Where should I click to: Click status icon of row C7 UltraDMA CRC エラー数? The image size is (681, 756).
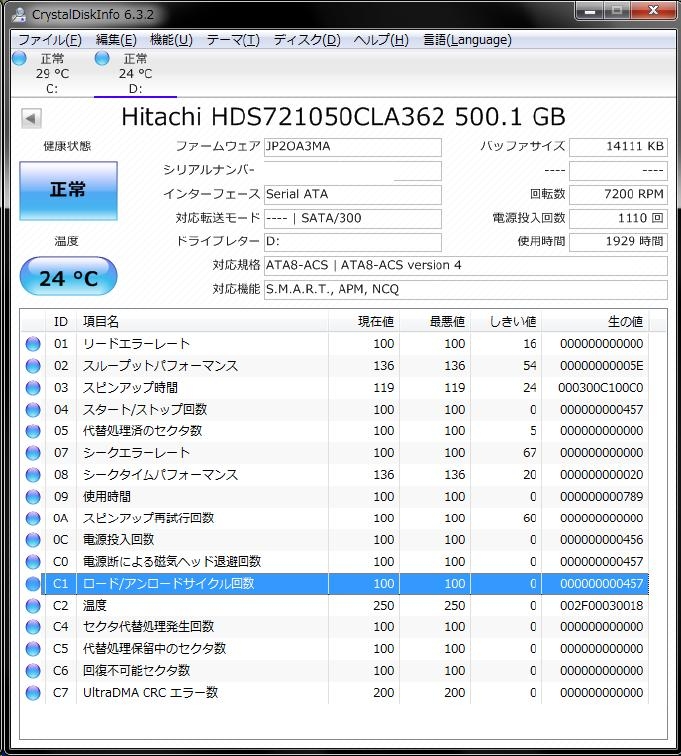click(x=33, y=693)
